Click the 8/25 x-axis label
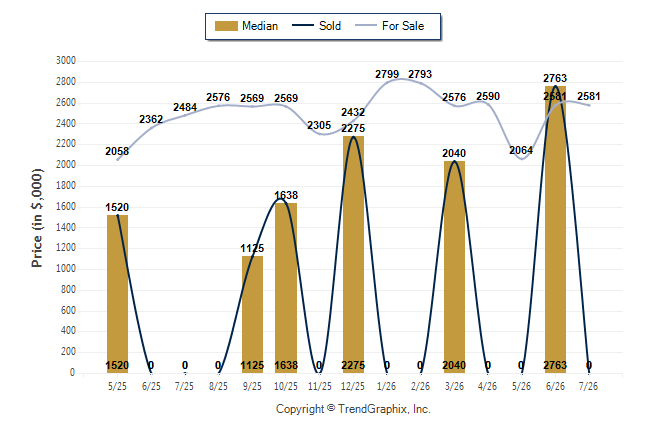646x434 pixels. click(x=218, y=386)
